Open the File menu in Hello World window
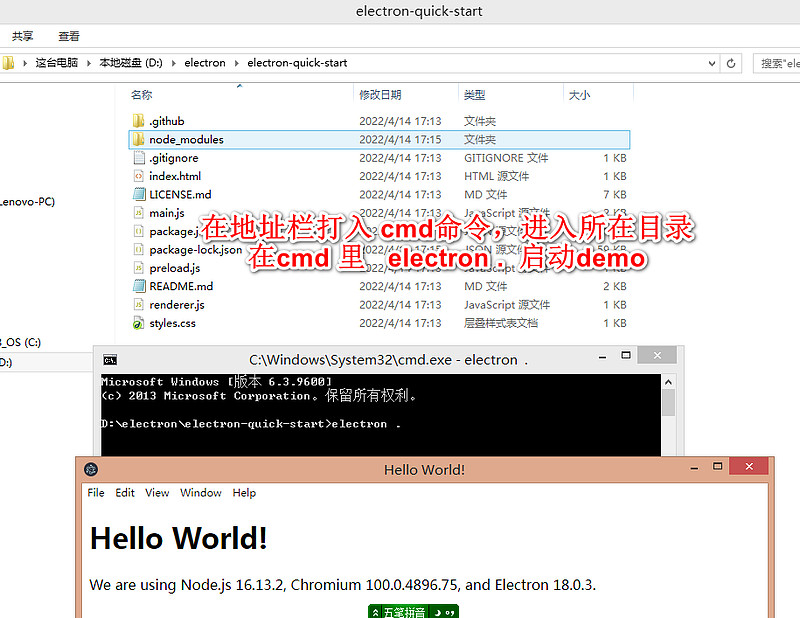This screenshot has width=800, height=618. 95,493
